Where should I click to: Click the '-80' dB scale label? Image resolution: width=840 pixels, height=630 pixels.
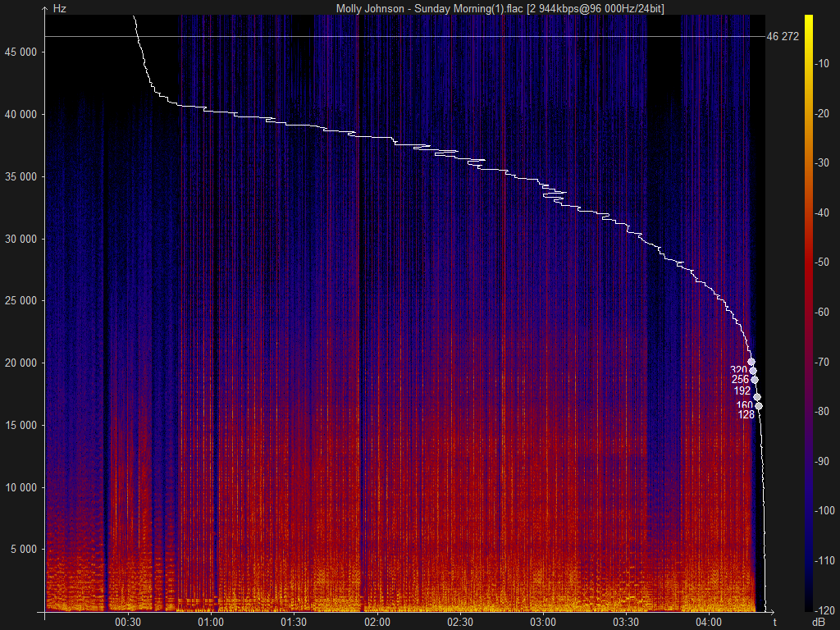(x=822, y=411)
